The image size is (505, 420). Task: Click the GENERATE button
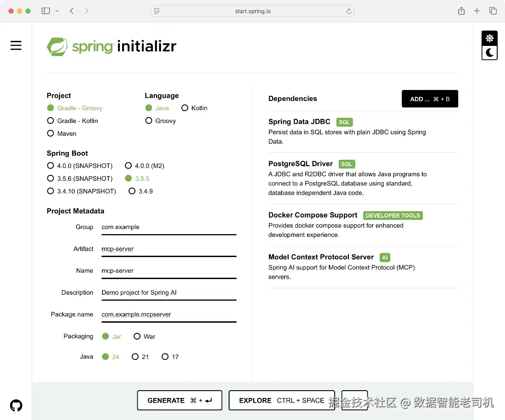click(180, 400)
